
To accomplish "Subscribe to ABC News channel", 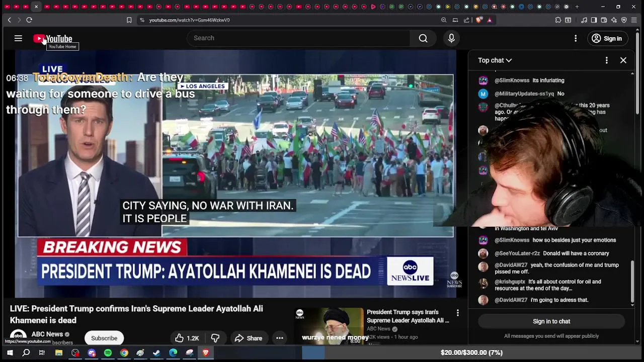I will (x=104, y=338).
